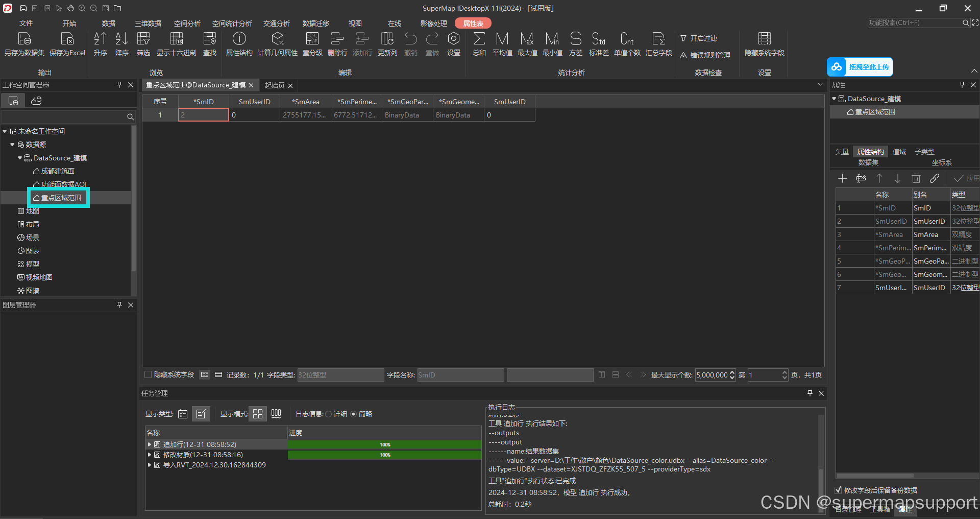Switch display mode to column view
980x519 pixels.
[276, 414]
